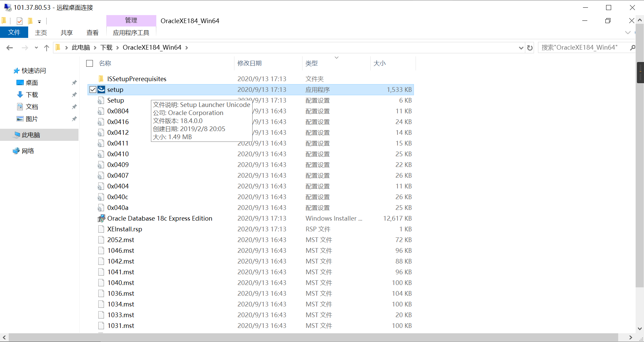
Task: Switch to the 共享 ribbon tab
Action: tap(67, 33)
